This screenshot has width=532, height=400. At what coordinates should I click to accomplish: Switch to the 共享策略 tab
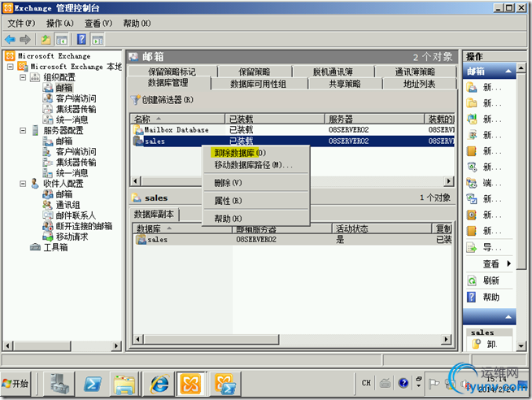(x=345, y=84)
